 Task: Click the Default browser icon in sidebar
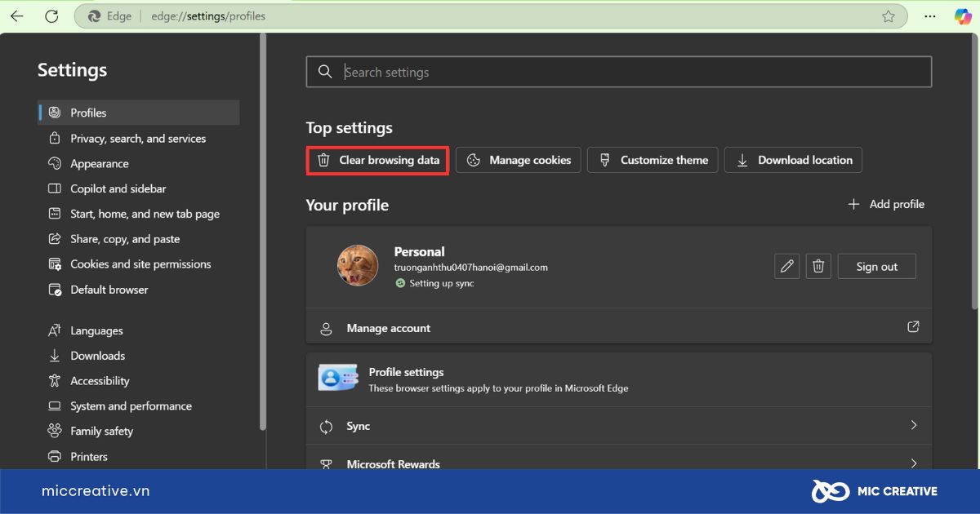[x=55, y=290]
